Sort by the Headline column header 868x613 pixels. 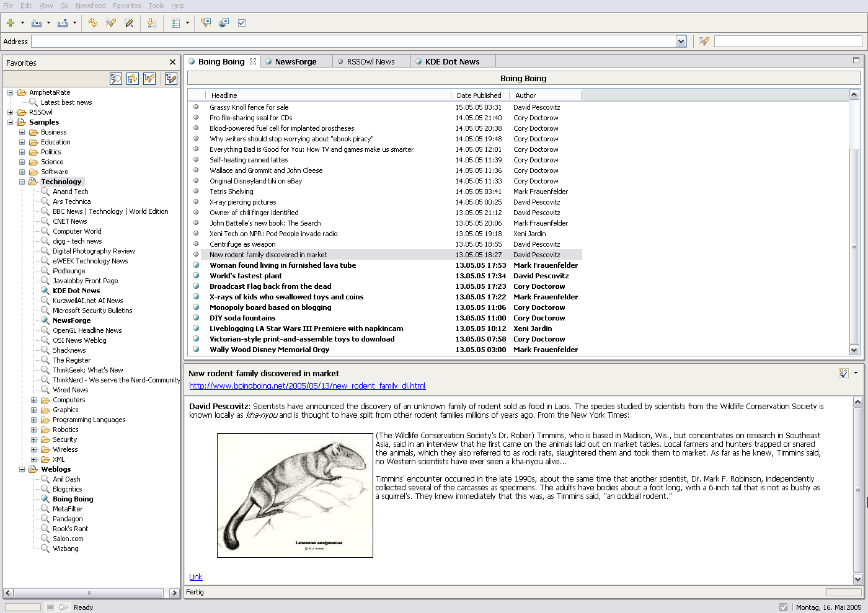point(329,95)
